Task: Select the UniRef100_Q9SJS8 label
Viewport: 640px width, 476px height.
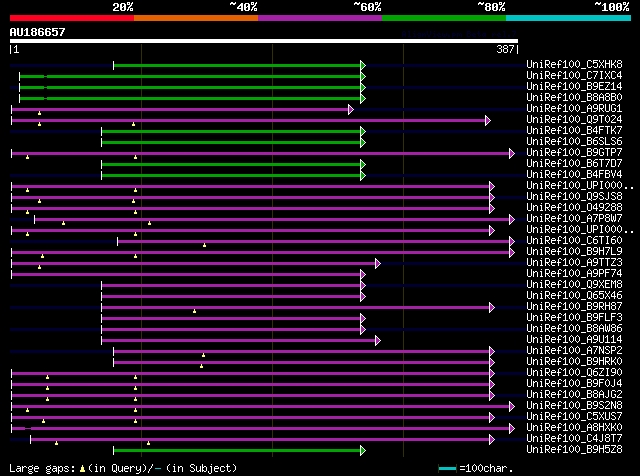Action: coord(574,196)
